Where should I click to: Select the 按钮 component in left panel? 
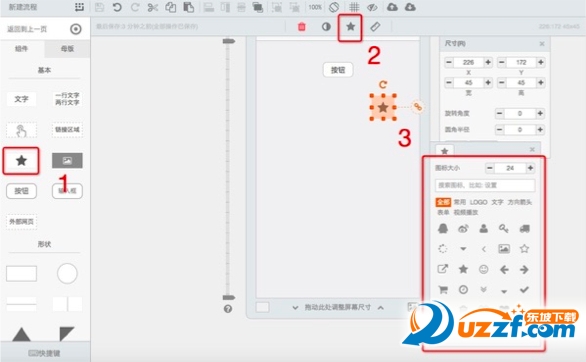pos(21,191)
